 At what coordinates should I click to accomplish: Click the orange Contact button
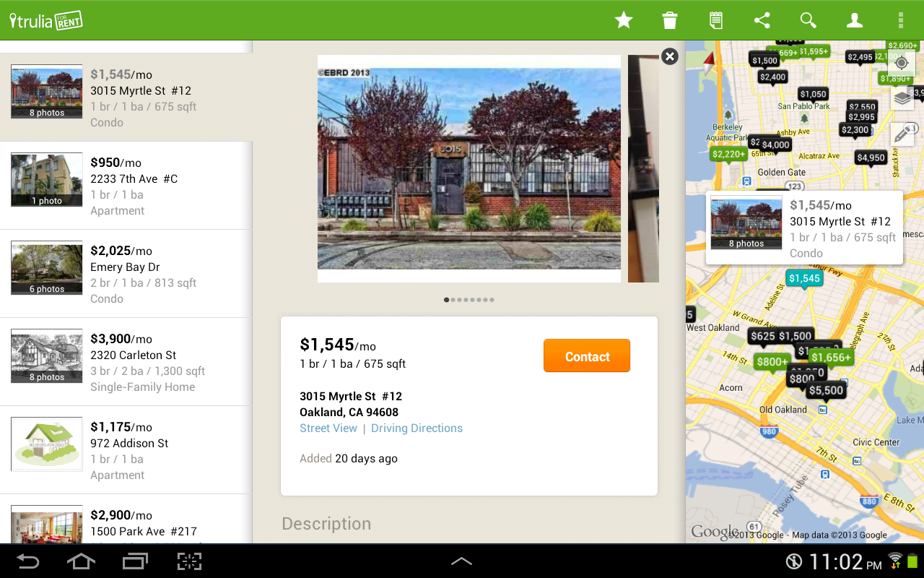(x=587, y=356)
